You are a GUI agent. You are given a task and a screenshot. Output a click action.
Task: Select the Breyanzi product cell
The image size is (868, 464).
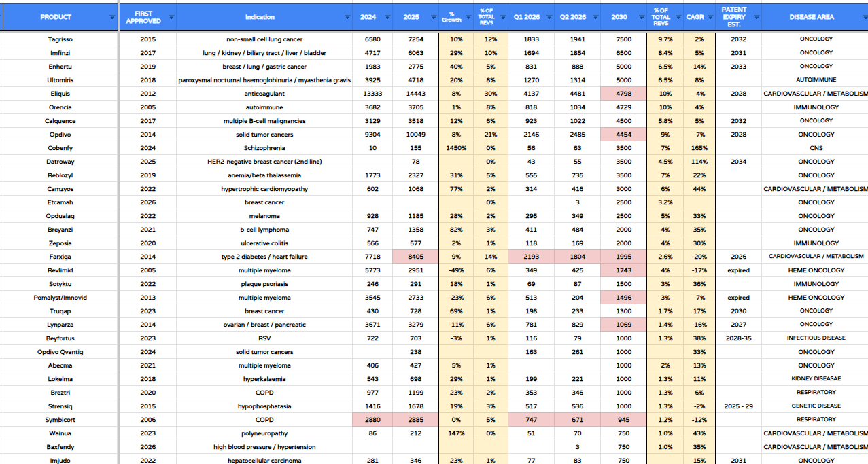(60, 230)
